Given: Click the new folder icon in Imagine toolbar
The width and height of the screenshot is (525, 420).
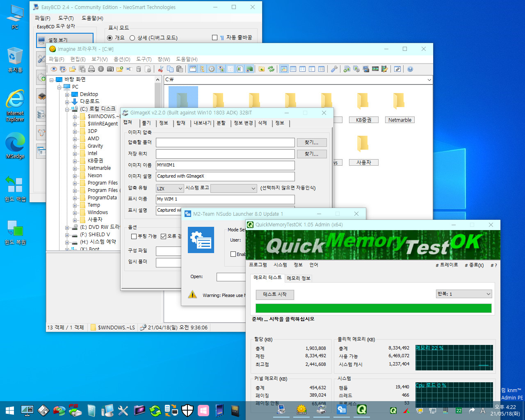Looking at the screenshot, I should (119, 69).
